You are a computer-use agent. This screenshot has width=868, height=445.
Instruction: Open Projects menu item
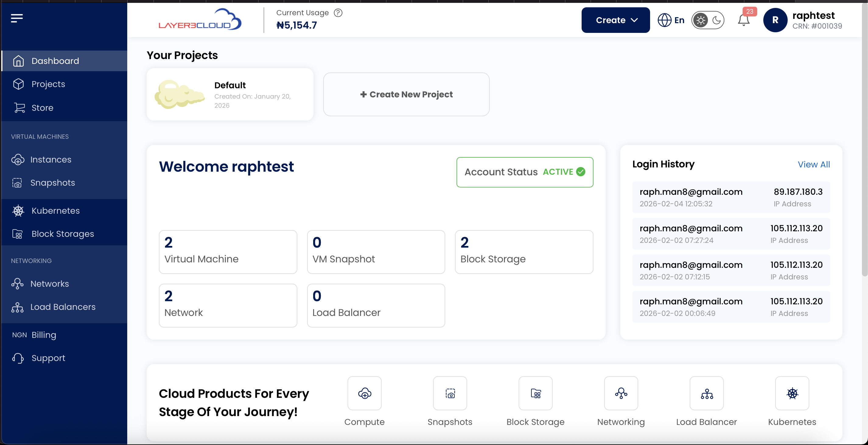click(64, 84)
